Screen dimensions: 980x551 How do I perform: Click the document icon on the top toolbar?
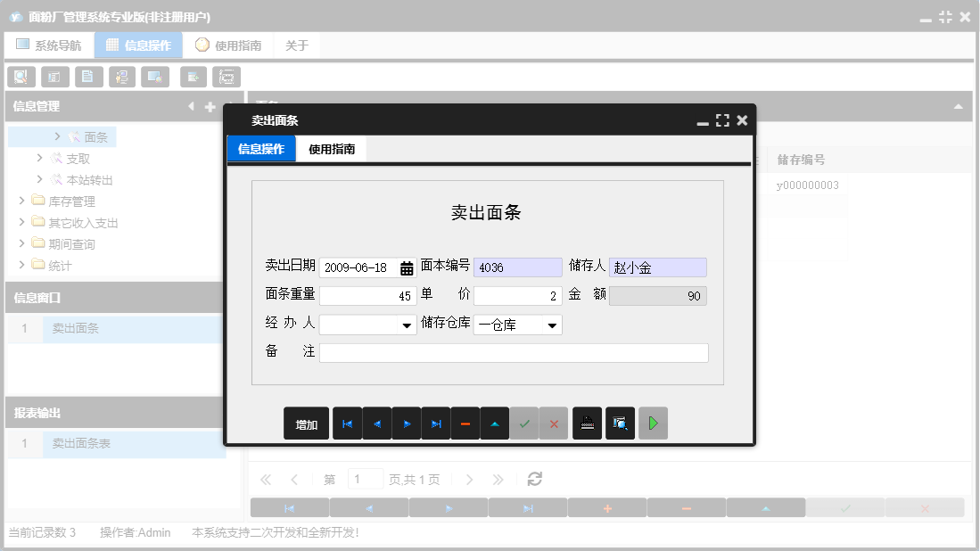(88, 77)
